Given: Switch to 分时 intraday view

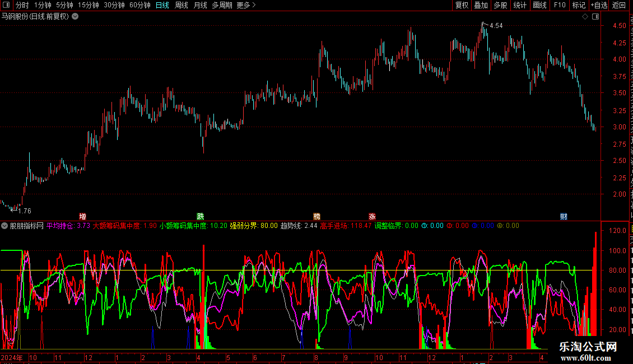Looking at the screenshot, I should point(22,5).
